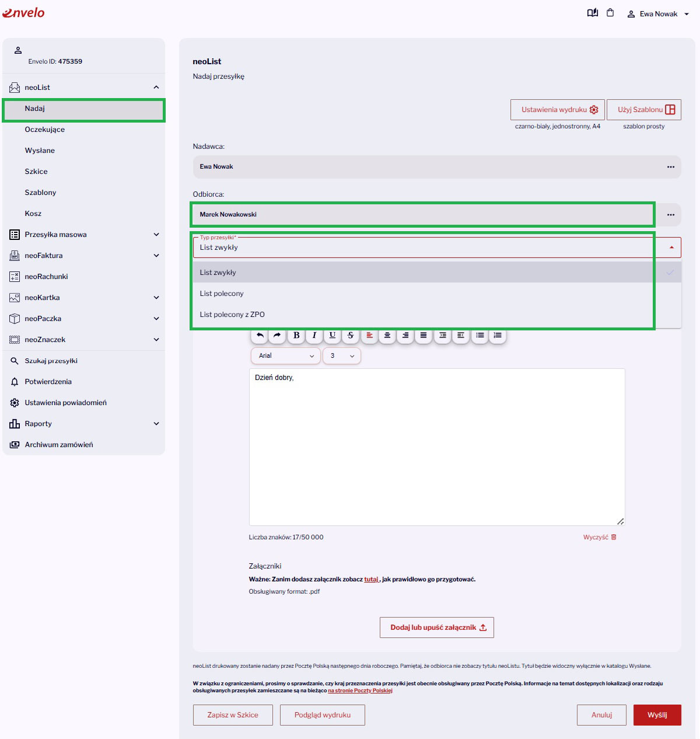This screenshot has height=739, width=700.
Task: Undo the last edit in the editor
Action: (260, 335)
